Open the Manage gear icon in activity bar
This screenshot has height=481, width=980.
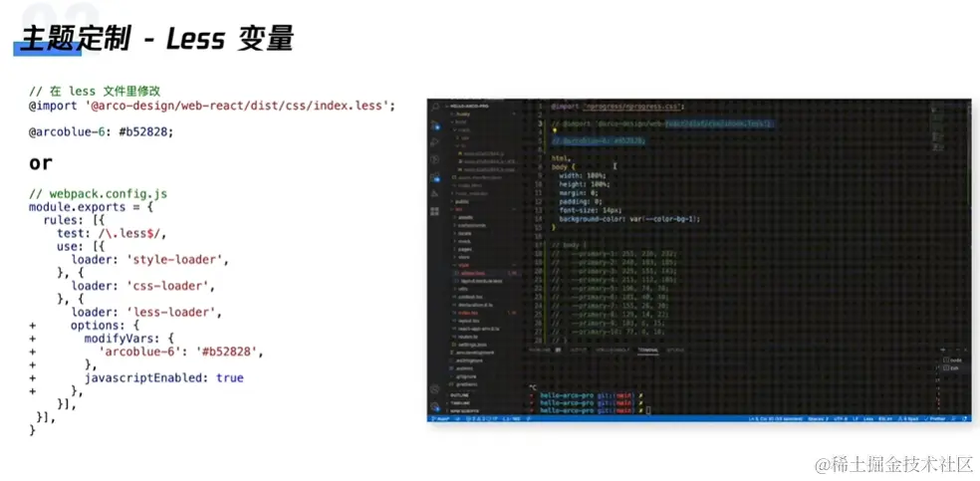435,406
